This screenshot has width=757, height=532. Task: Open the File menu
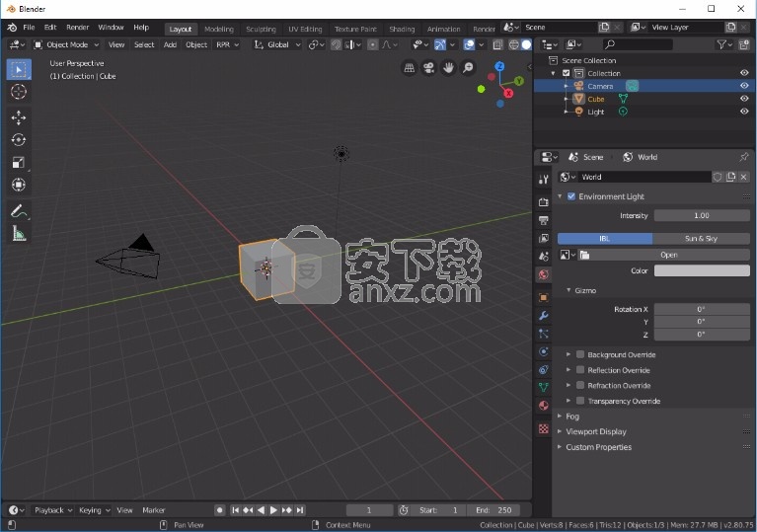click(x=29, y=28)
